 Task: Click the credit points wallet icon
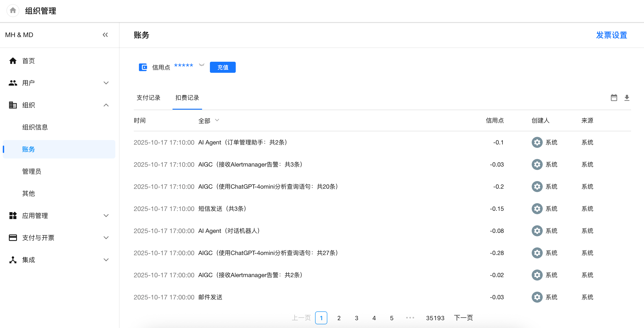pos(143,67)
